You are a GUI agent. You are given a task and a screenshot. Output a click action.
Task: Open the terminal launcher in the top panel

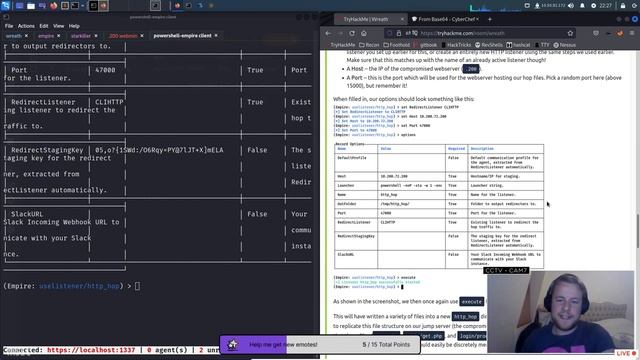(x=75, y=6)
